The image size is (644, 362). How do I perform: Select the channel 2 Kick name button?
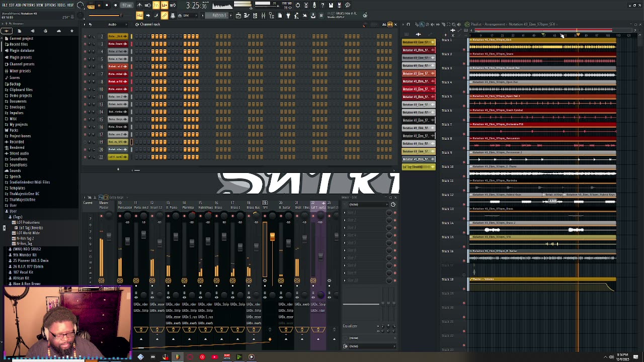(x=118, y=36)
